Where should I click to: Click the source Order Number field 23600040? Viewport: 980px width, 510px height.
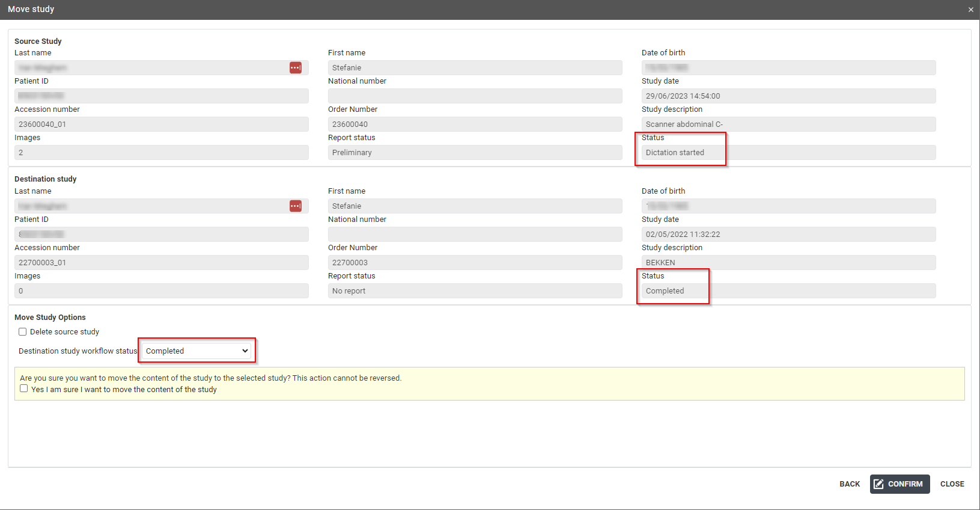click(475, 124)
